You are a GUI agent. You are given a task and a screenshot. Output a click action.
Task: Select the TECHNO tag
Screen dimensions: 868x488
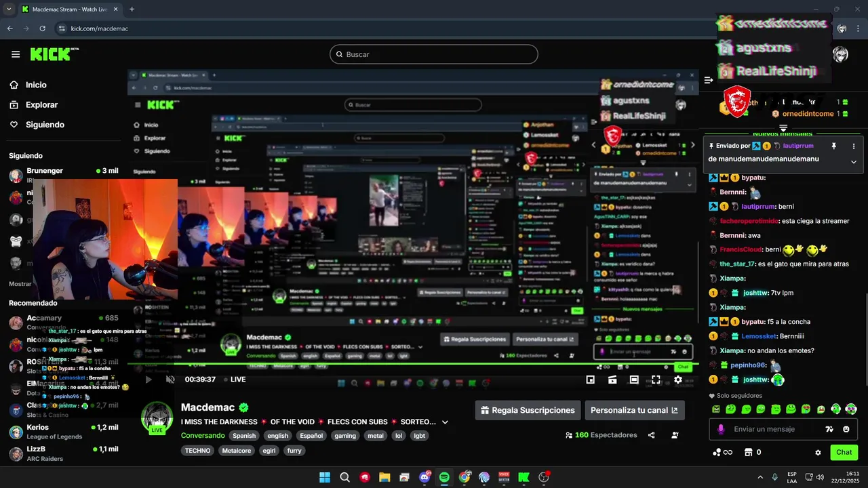[x=198, y=450]
